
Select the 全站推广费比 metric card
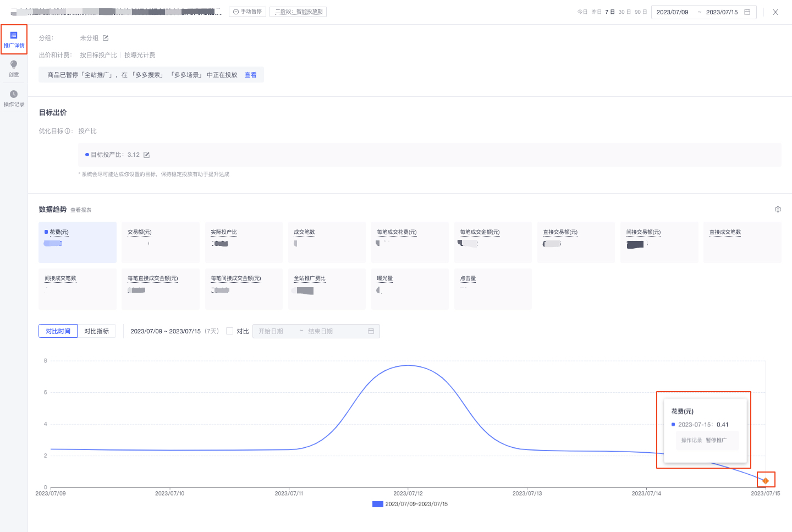click(327, 289)
